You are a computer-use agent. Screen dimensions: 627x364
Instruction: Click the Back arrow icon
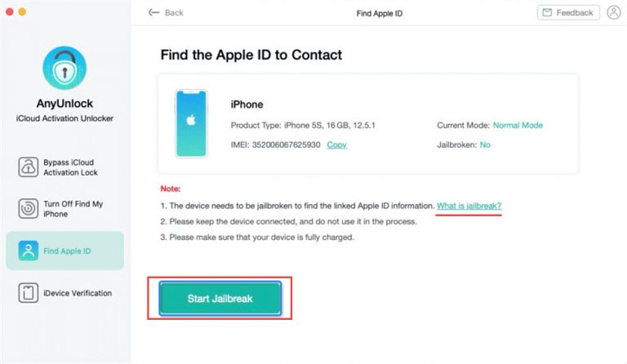click(154, 12)
